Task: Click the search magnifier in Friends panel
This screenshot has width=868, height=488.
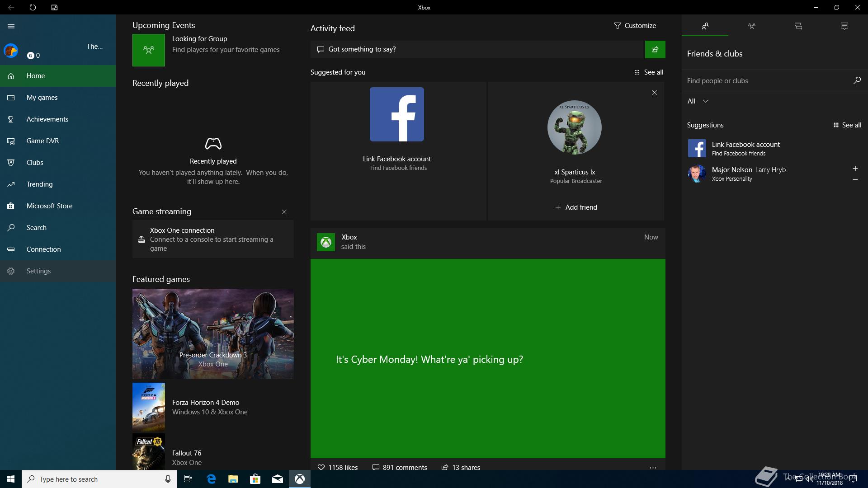Action: pyautogui.click(x=857, y=80)
